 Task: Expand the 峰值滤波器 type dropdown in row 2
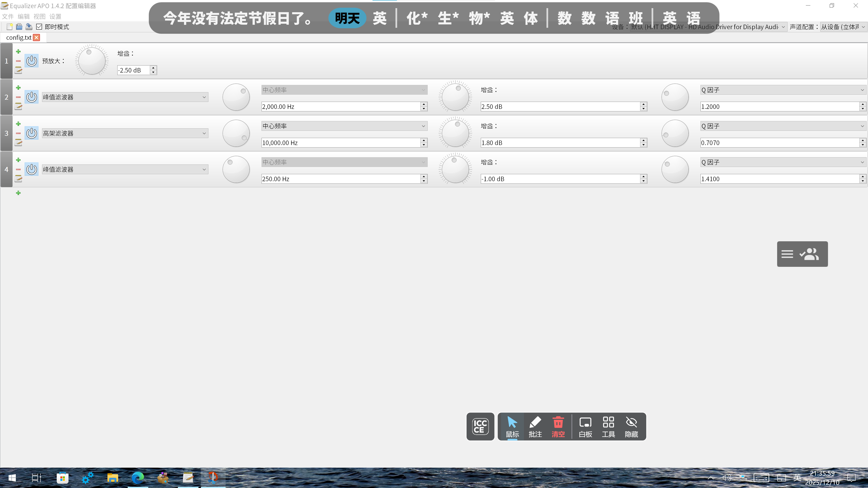tap(125, 97)
